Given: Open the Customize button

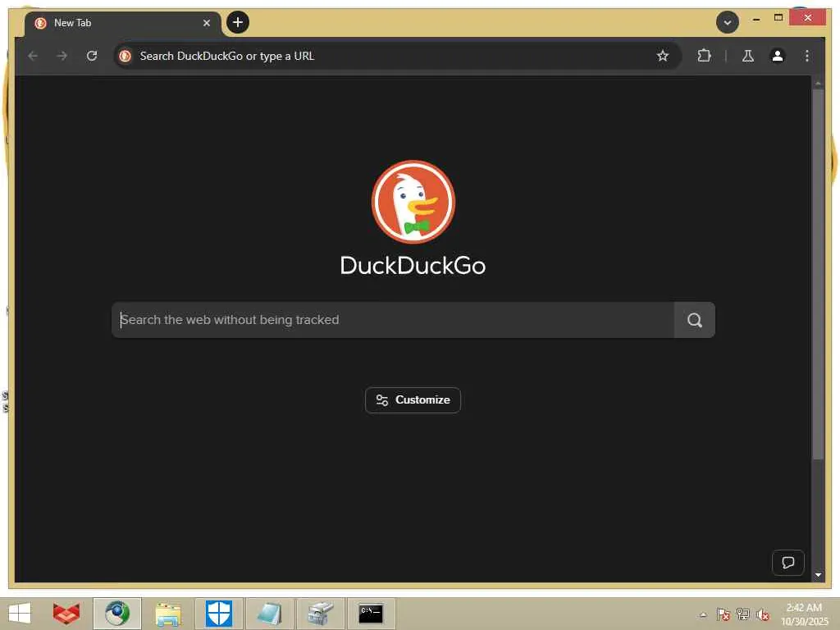Looking at the screenshot, I should coord(413,400).
